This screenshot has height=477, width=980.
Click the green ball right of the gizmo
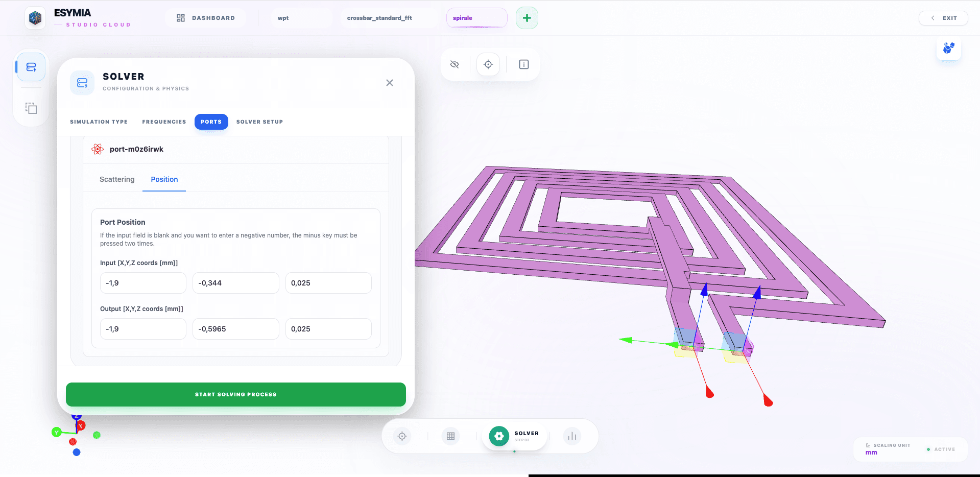click(97, 435)
